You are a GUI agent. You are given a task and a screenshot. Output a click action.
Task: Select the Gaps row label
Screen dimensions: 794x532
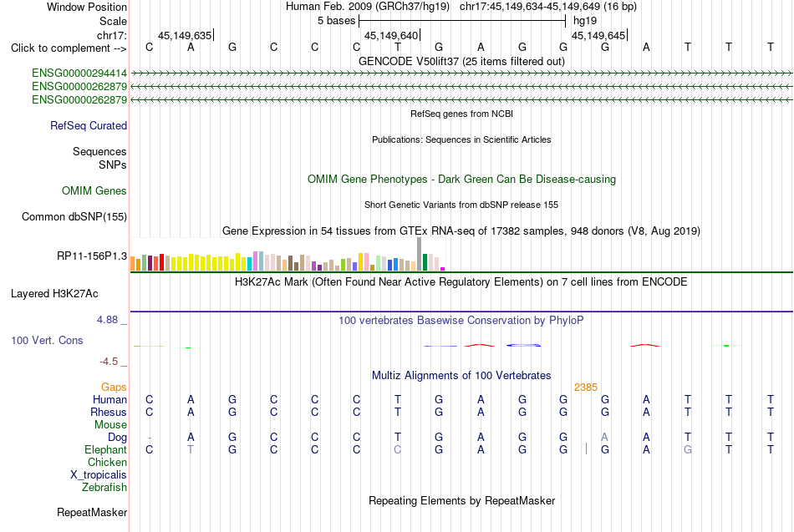coord(114,388)
